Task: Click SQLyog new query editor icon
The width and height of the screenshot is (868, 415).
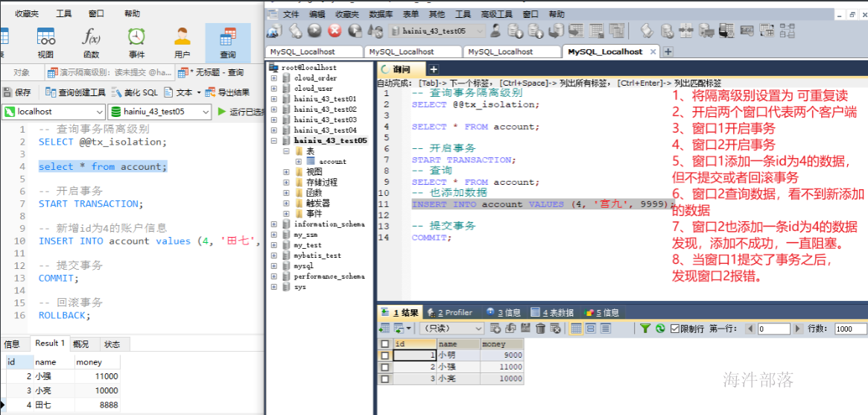Action: (296, 31)
